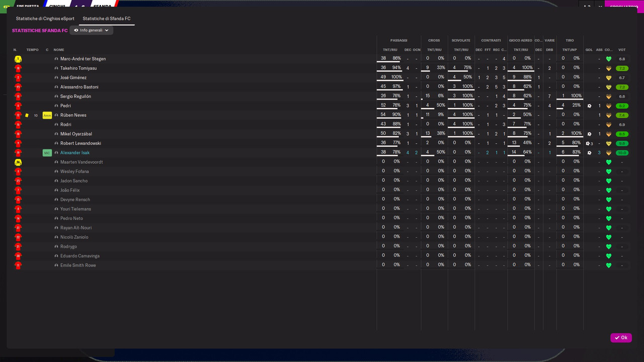The height and width of the screenshot is (362, 644).
Task: Click Rúben Neves's 7.4 rating badge
Action: (622, 116)
